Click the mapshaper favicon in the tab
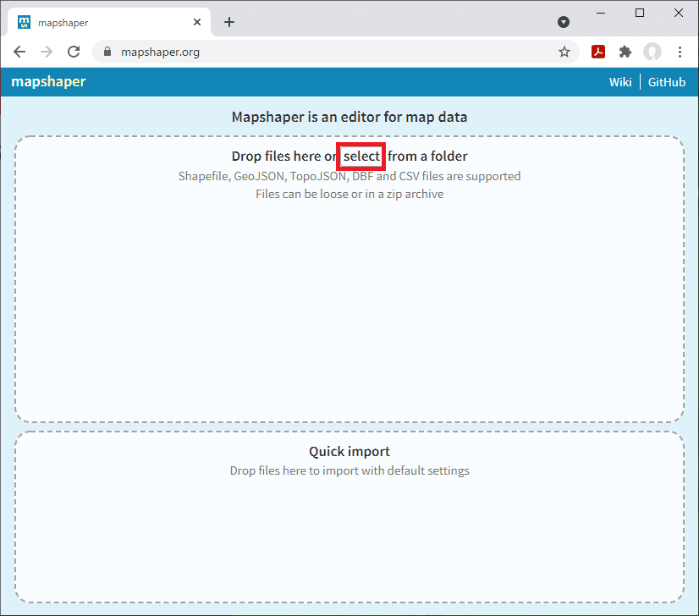This screenshot has height=616, width=699. point(24,22)
